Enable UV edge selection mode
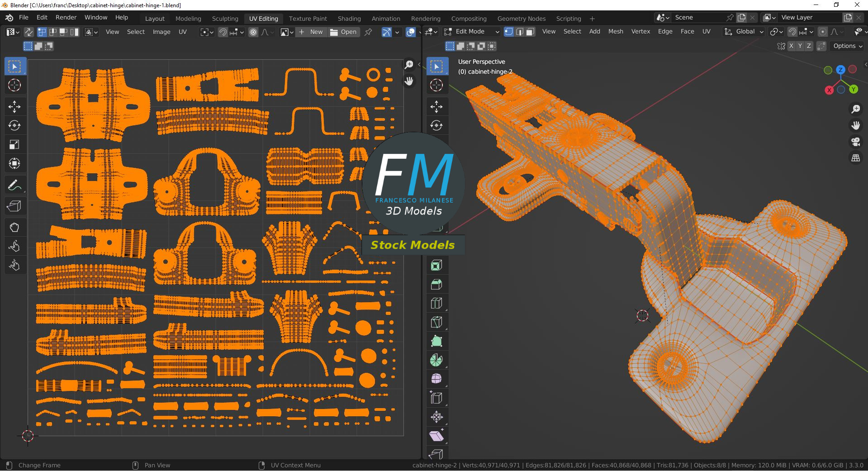Image resolution: width=868 pixels, height=471 pixels. (x=53, y=32)
